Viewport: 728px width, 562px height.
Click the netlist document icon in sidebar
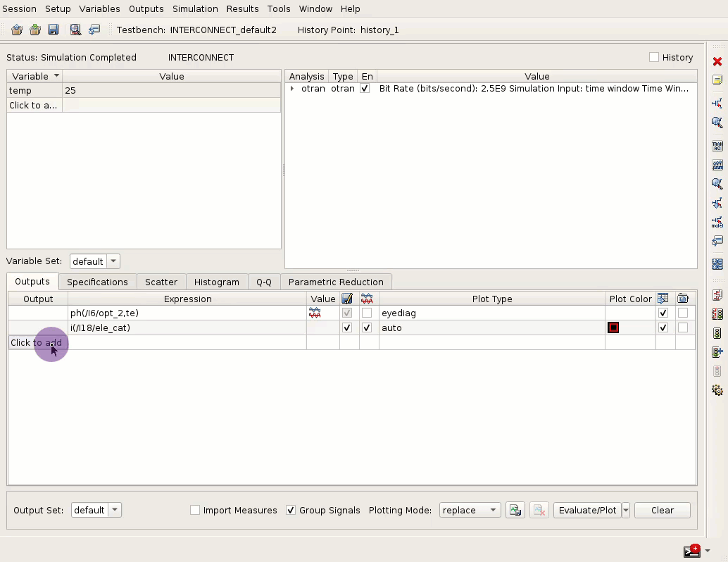[717, 295]
